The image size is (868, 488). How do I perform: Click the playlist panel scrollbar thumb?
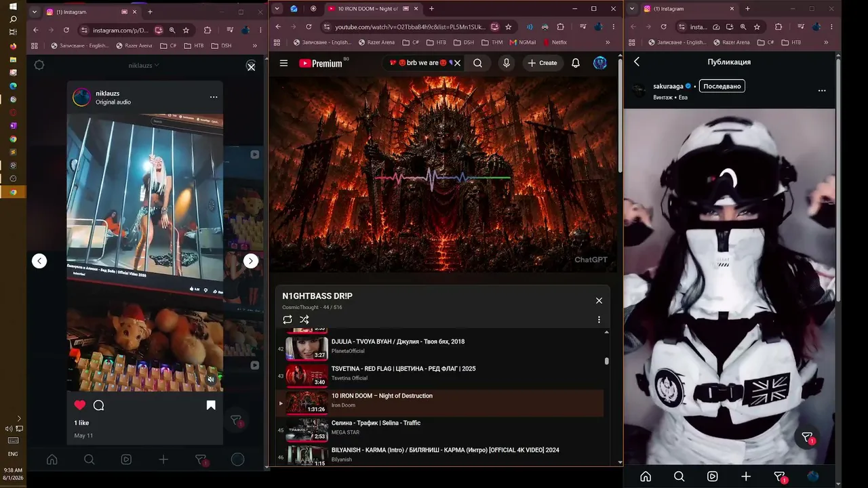click(x=606, y=361)
